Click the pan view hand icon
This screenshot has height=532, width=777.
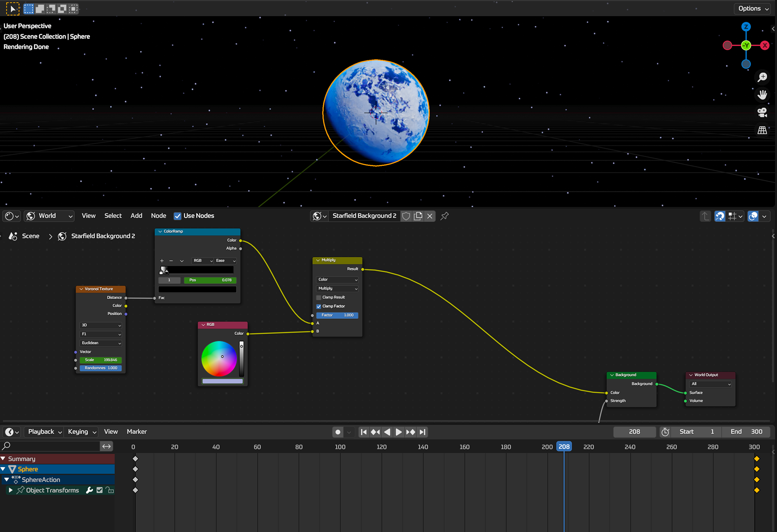pos(762,95)
